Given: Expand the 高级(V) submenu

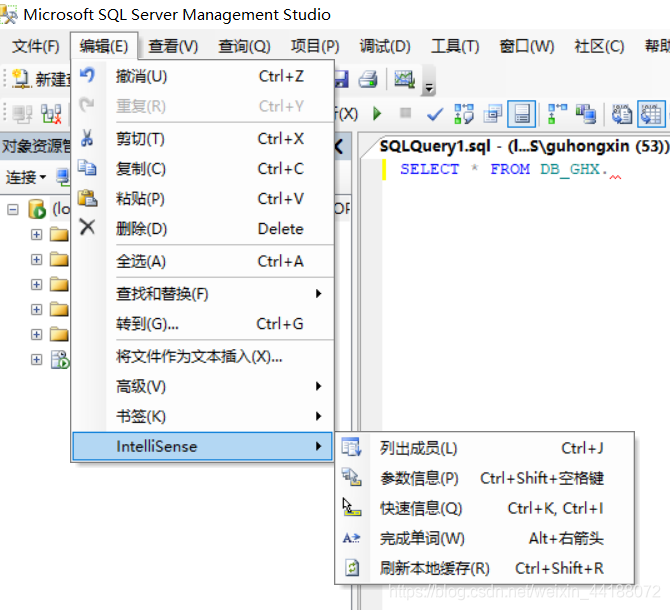Looking at the screenshot, I should point(203,386).
